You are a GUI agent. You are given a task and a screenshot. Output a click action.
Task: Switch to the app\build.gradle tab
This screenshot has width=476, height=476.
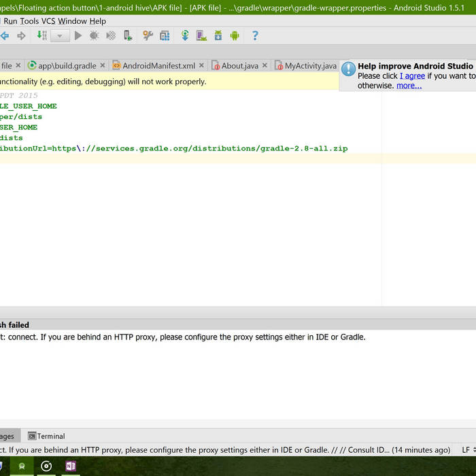click(x=67, y=65)
